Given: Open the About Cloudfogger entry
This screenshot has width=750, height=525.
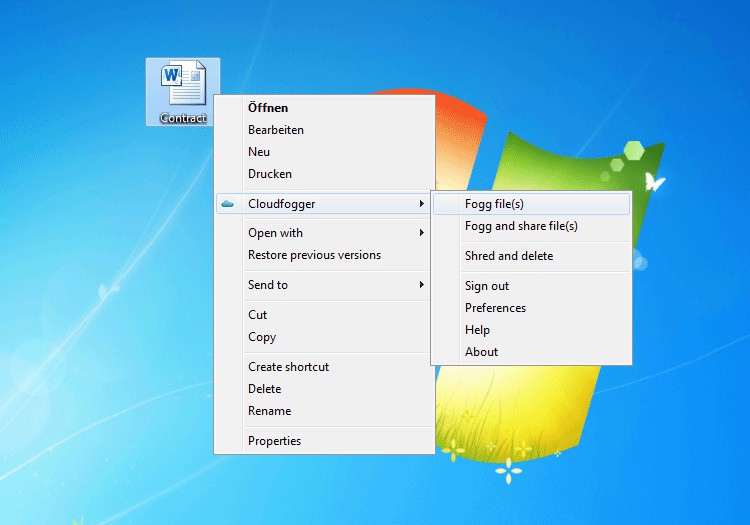Looking at the screenshot, I should tap(531, 352).
